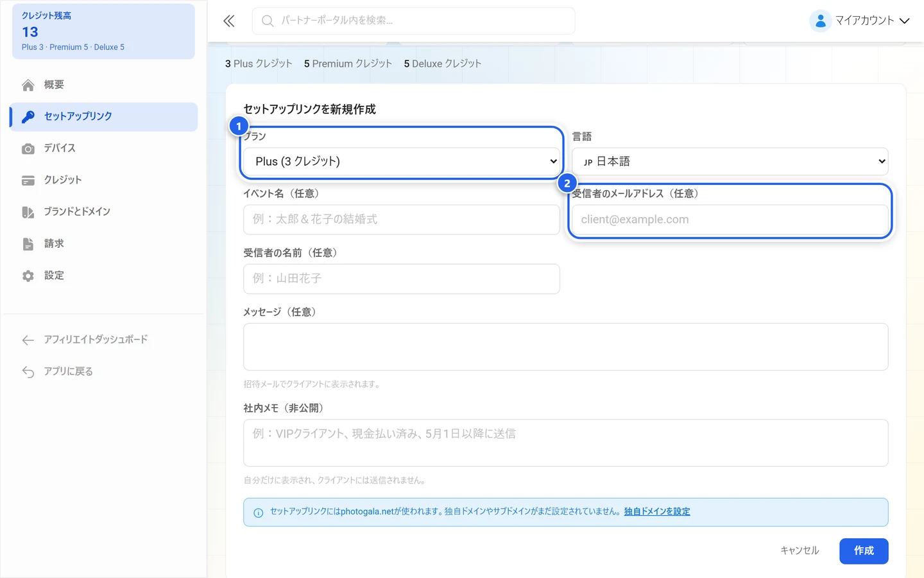The height and width of the screenshot is (578, 924).
Task: Click アプリに戻る in the sidebar
Action: pyautogui.click(x=104, y=372)
